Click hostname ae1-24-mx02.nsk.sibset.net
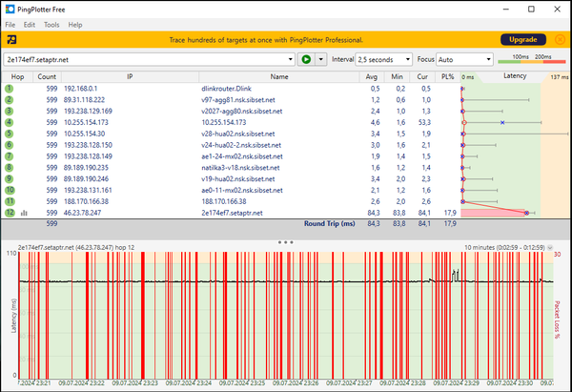 (242, 156)
